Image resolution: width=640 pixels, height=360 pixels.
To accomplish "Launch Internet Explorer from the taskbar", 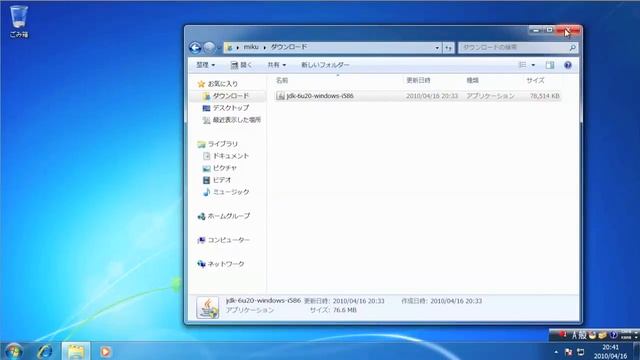I will [x=44, y=351].
